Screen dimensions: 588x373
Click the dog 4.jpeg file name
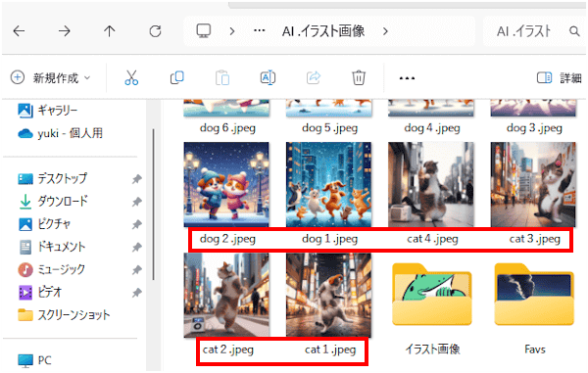click(432, 128)
